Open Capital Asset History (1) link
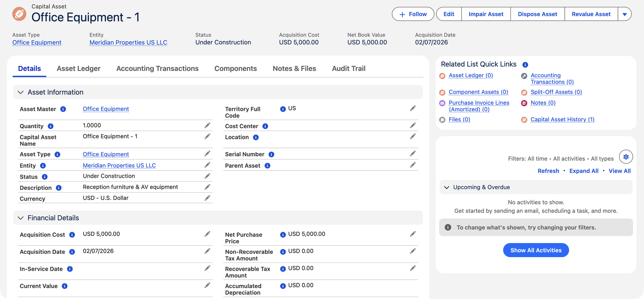644x299 pixels. tap(562, 119)
